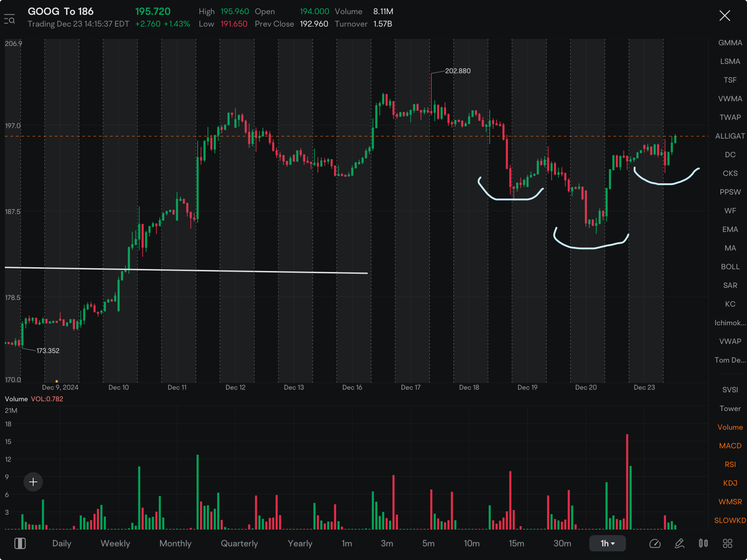
Task: Open the 1h timeframe dropdown
Action: [x=607, y=543]
